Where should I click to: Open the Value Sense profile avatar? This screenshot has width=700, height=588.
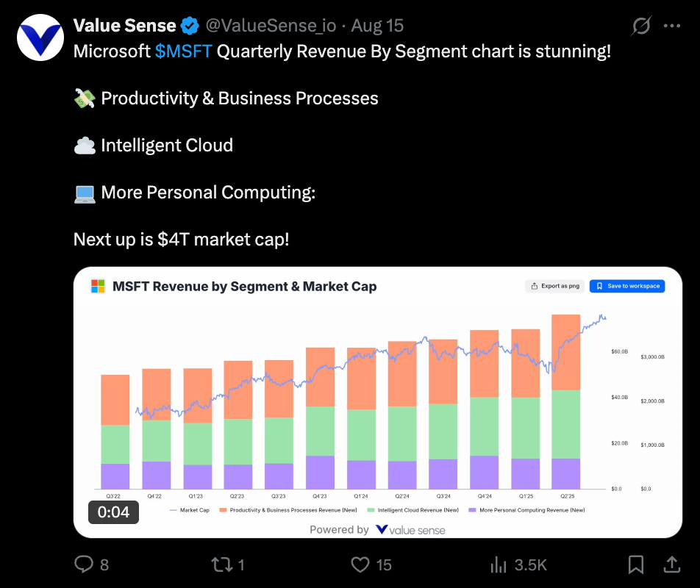pos(40,37)
